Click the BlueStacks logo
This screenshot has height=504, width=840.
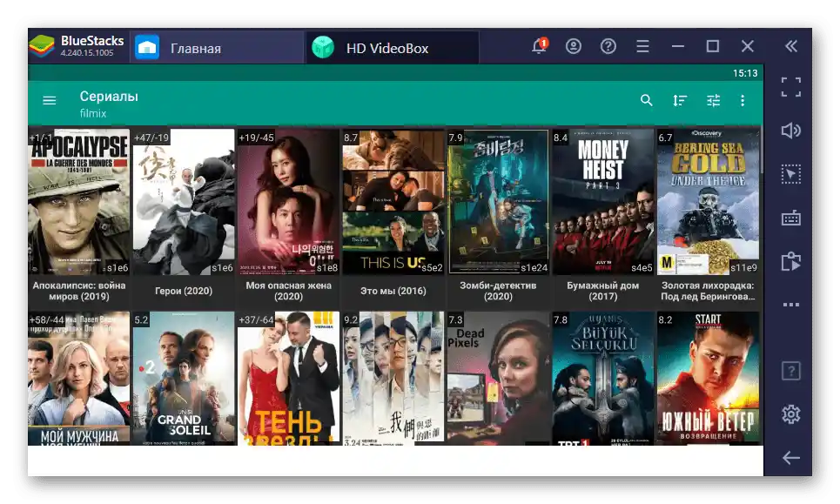coord(42,46)
